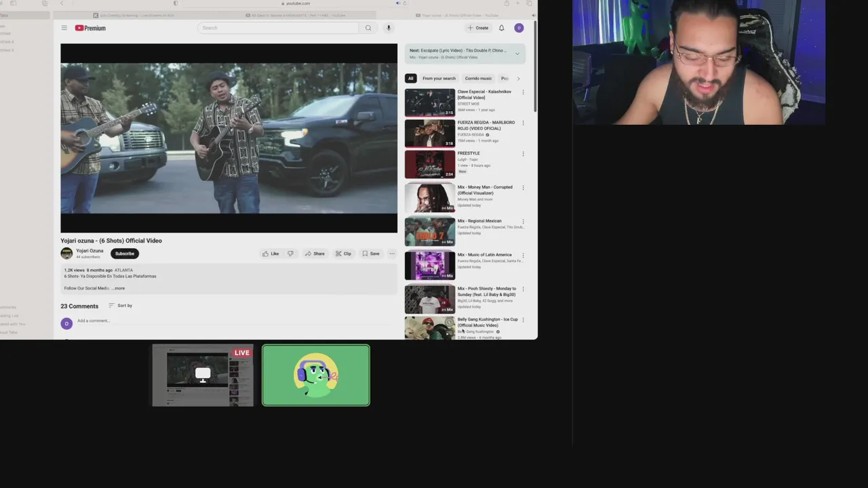
Task: Open a new browser tab with plus
Action: [518, 3]
